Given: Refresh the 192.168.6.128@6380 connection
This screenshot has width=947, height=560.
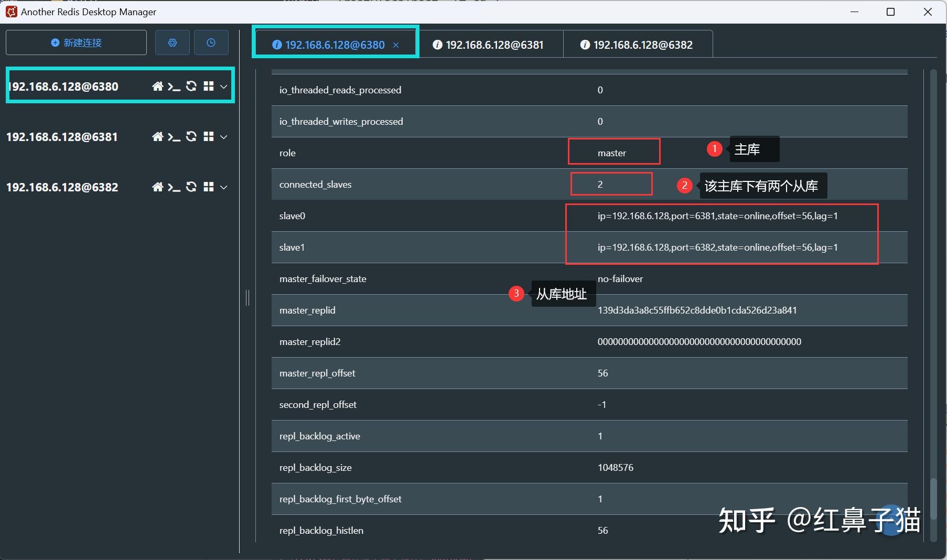Looking at the screenshot, I should [191, 86].
